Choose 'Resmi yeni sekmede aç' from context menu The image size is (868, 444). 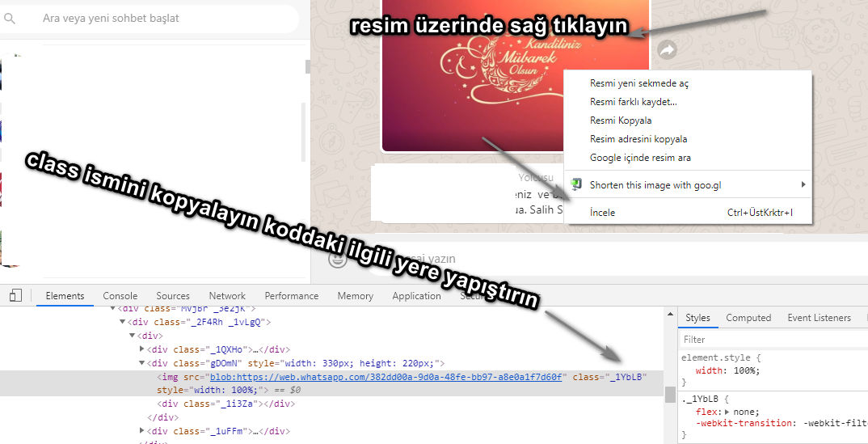pyautogui.click(x=639, y=83)
